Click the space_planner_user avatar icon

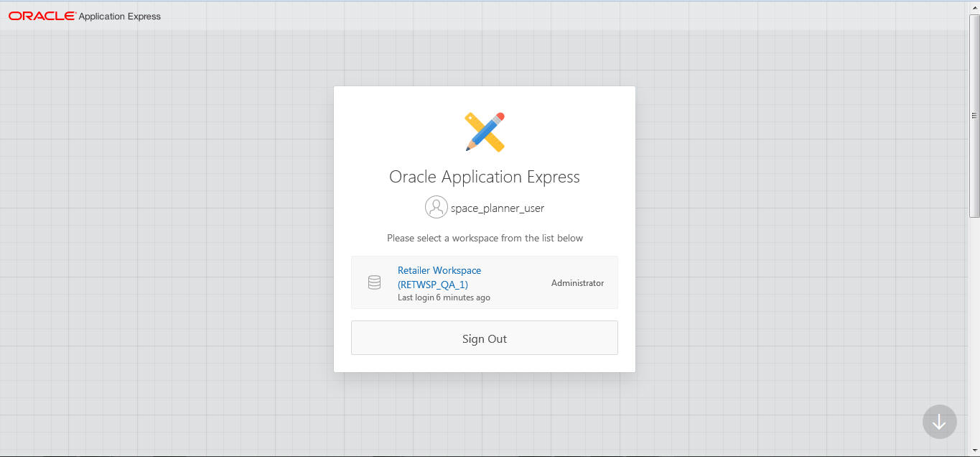click(x=437, y=208)
